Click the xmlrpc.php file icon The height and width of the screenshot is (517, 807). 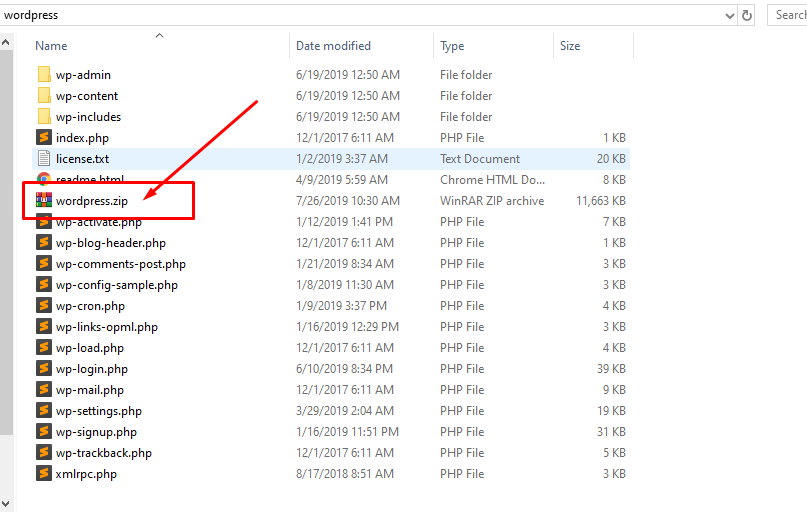pos(44,473)
